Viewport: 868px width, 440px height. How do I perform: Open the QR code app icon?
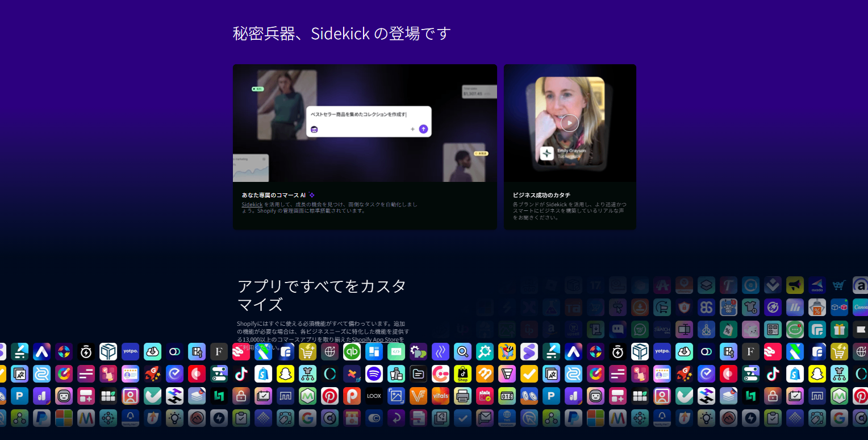(773, 329)
